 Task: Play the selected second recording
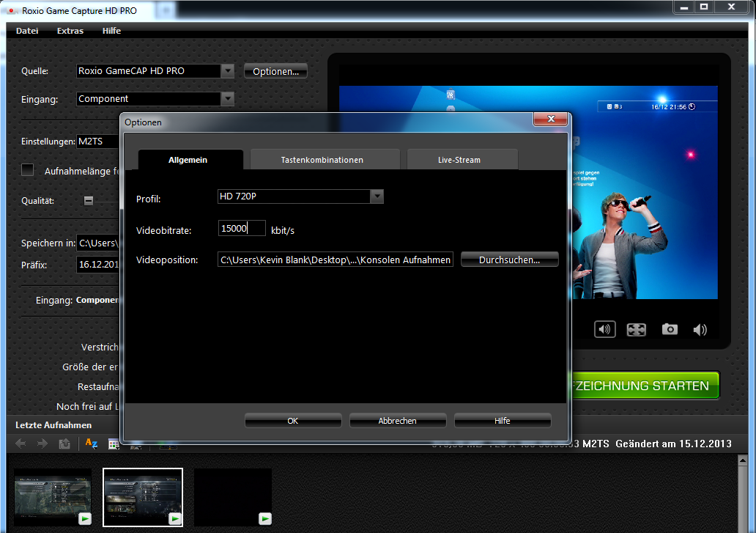[174, 518]
